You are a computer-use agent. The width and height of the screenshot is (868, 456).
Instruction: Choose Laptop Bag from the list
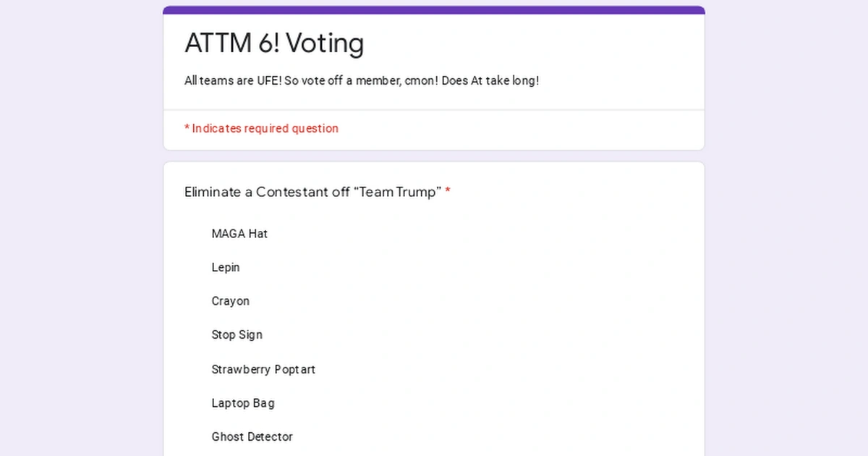(243, 403)
